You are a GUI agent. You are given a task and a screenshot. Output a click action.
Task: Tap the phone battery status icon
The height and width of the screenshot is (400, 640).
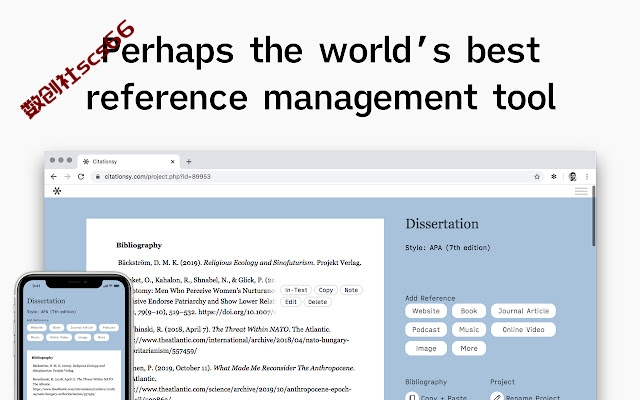click(x=116, y=285)
